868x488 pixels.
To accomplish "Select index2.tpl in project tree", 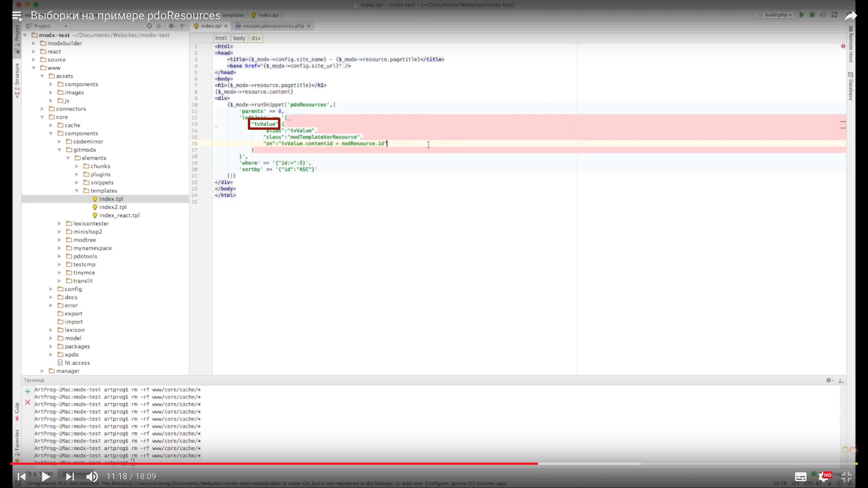I will pyautogui.click(x=113, y=207).
